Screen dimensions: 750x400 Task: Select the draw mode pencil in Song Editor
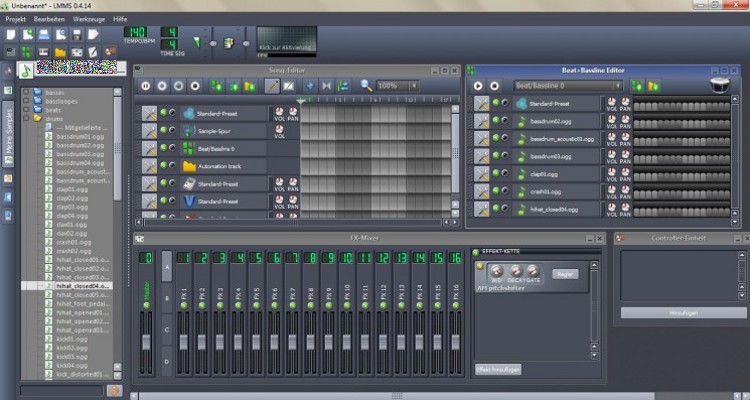[271, 86]
